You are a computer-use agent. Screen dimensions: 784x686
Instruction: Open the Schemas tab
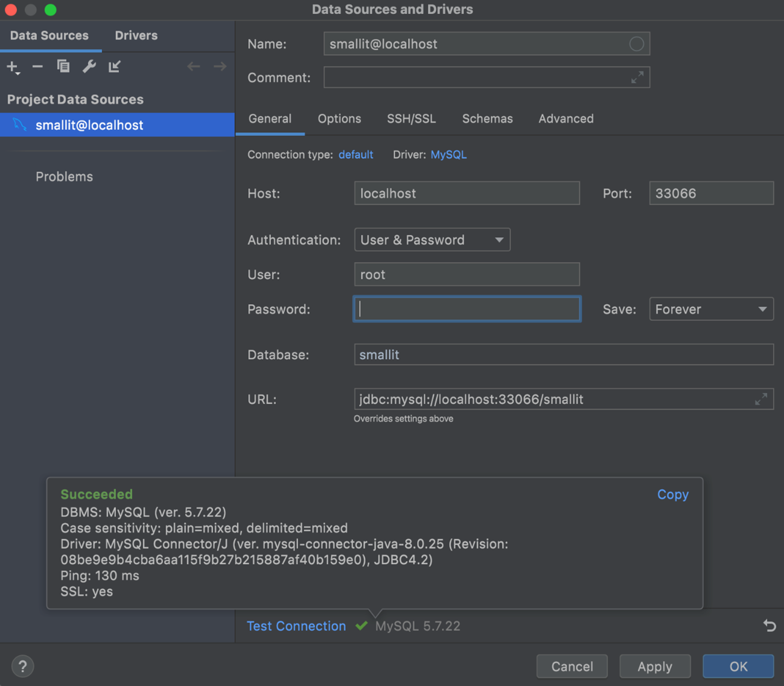(487, 119)
